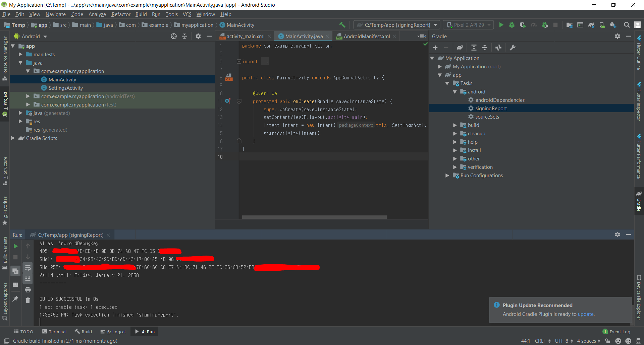Click Run with Coverage icon
The image size is (644, 345).
pos(523,25)
